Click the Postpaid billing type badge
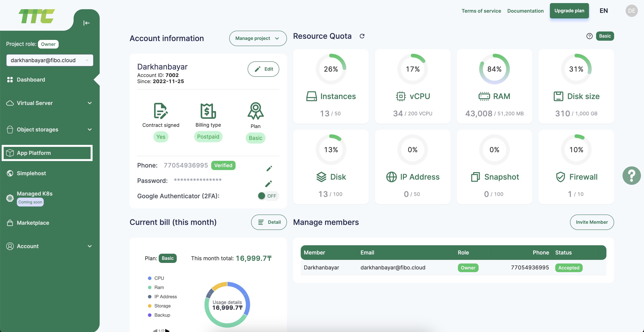This screenshot has width=644, height=332. [x=208, y=136]
